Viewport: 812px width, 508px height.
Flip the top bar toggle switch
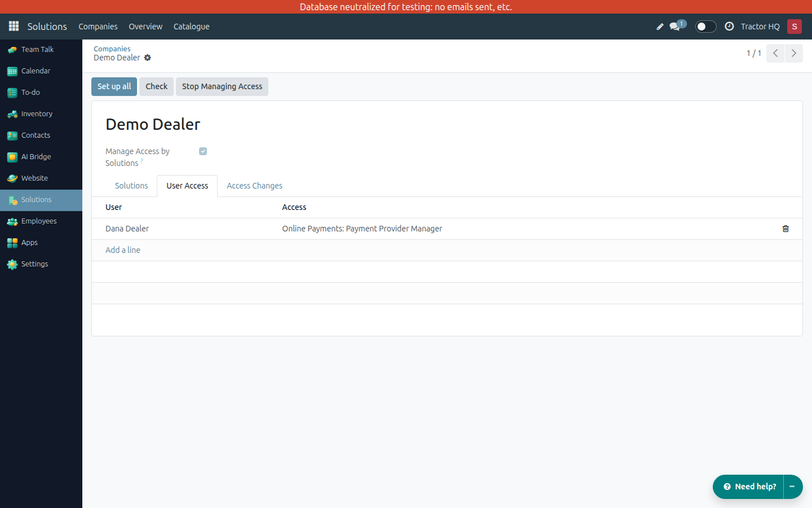(705, 27)
